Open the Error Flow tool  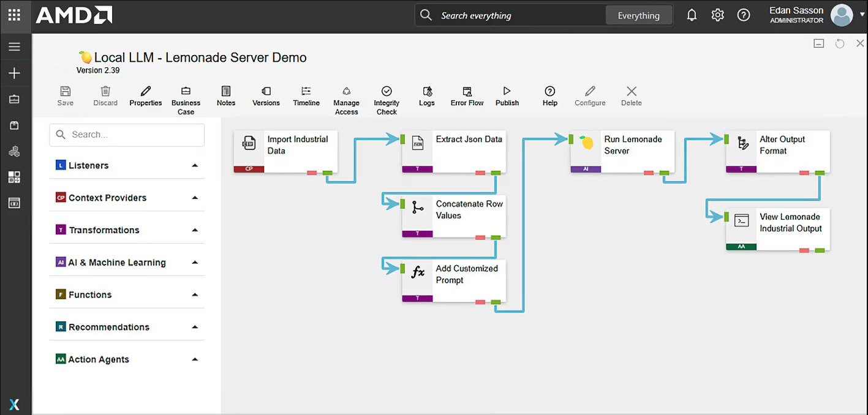(467, 92)
